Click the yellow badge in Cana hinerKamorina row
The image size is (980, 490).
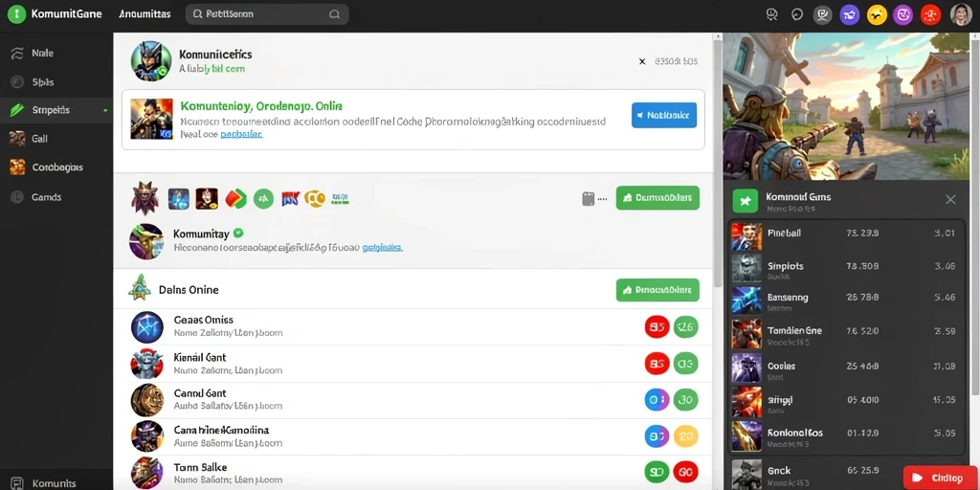coord(685,435)
